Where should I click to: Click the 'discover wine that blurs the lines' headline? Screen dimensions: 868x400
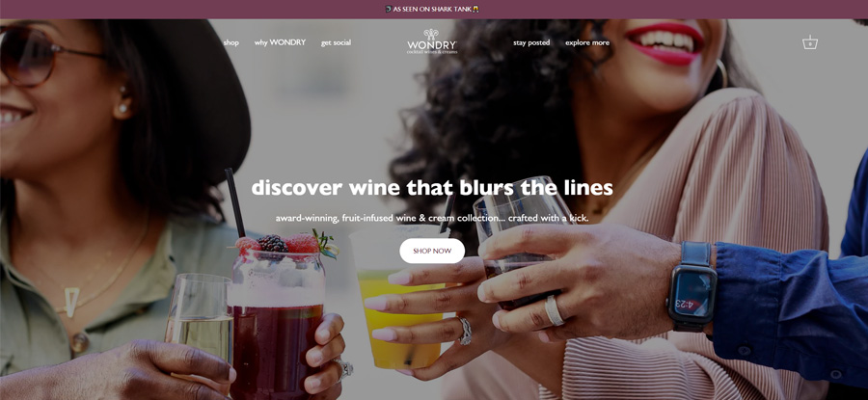432,188
